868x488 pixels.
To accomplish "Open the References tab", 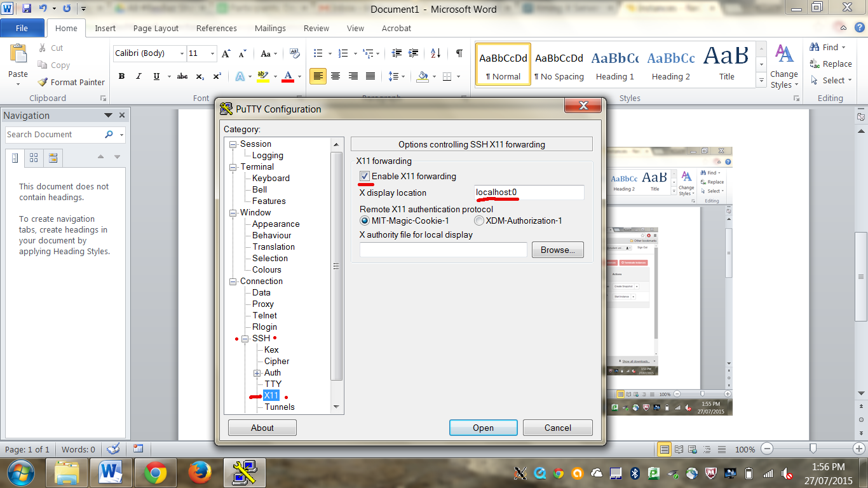I will pyautogui.click(x=216, y=28).
